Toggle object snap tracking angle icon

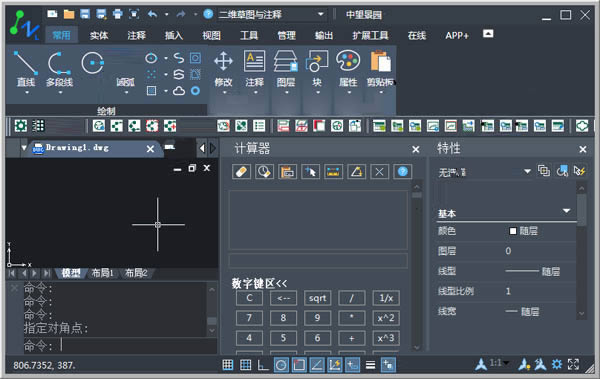[316, 365]
